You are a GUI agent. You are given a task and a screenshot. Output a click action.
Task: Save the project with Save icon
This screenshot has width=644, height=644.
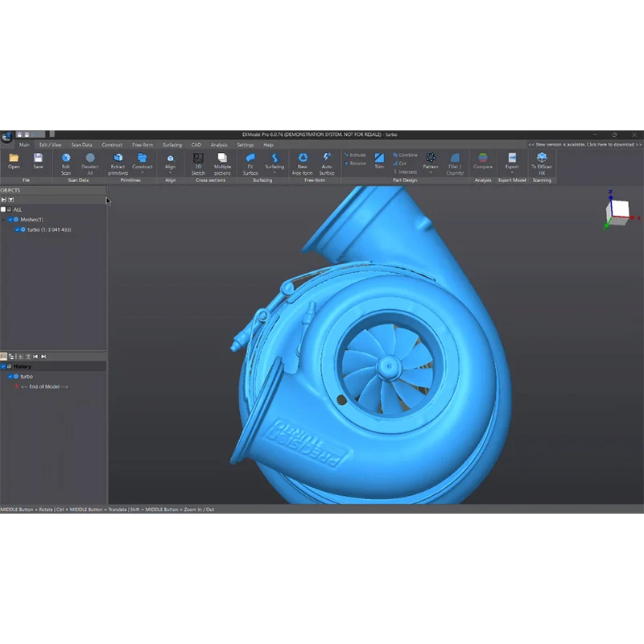pyautogui.click(x=38, y=162)
